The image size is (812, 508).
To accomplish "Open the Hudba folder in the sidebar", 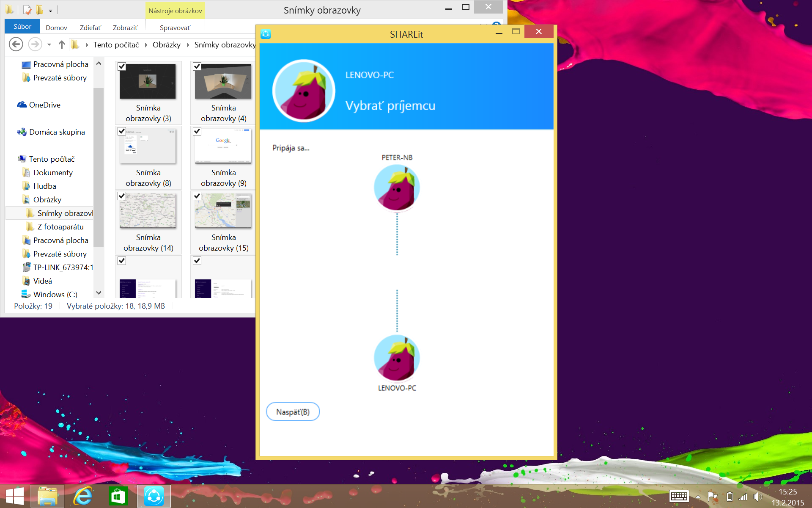I will point(45,186).
